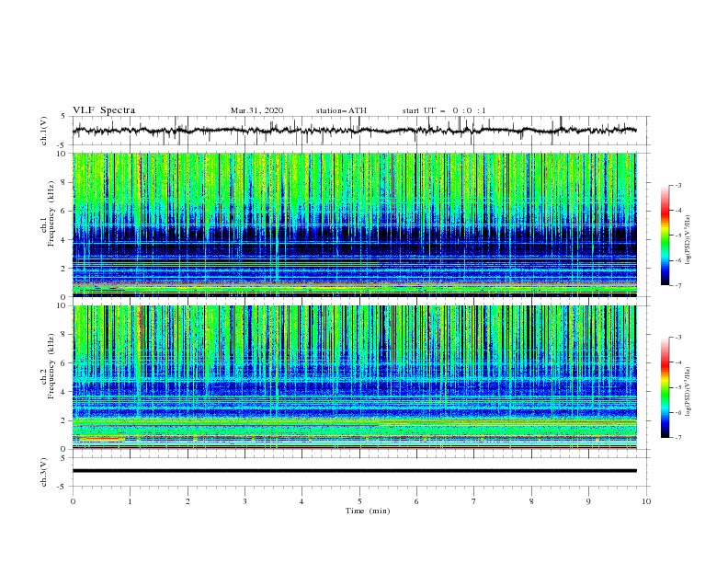The image size is (728, 563).
Task: Click the "-5" tick on upper colorbar
Action: [x=678, y=236]
